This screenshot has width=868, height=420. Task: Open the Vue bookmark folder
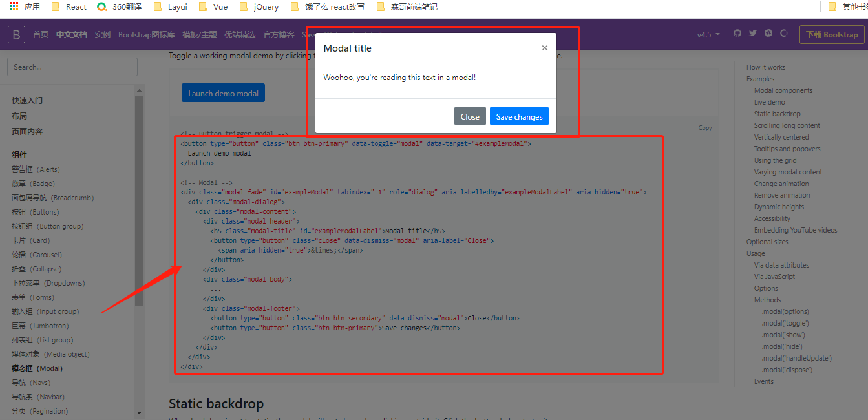tap(213, 6)
